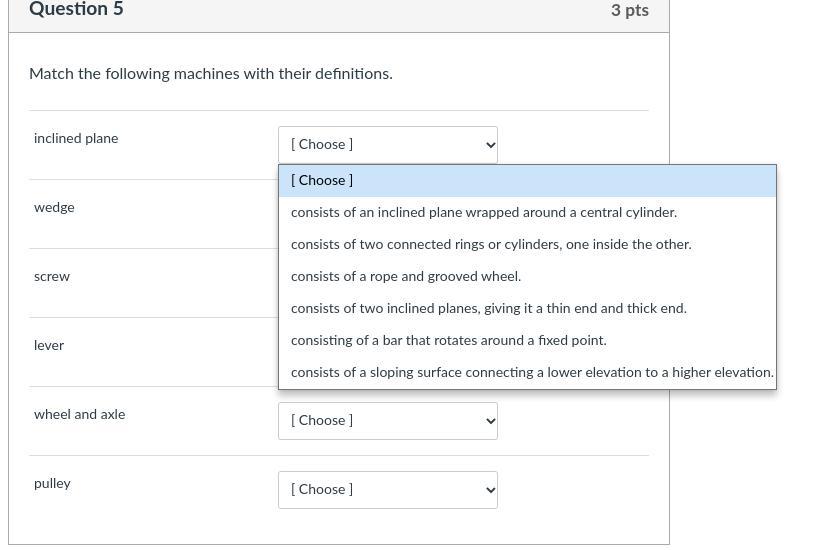Screen dimensions: 822x550
Task: Pick "bar that rotates around a fixed point"
Action: click(x=449, y=341)
